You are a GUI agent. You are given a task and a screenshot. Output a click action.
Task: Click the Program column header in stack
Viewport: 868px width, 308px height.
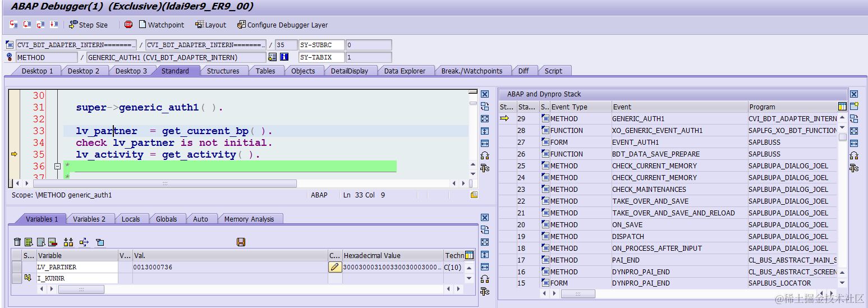[x=792, y=107]
